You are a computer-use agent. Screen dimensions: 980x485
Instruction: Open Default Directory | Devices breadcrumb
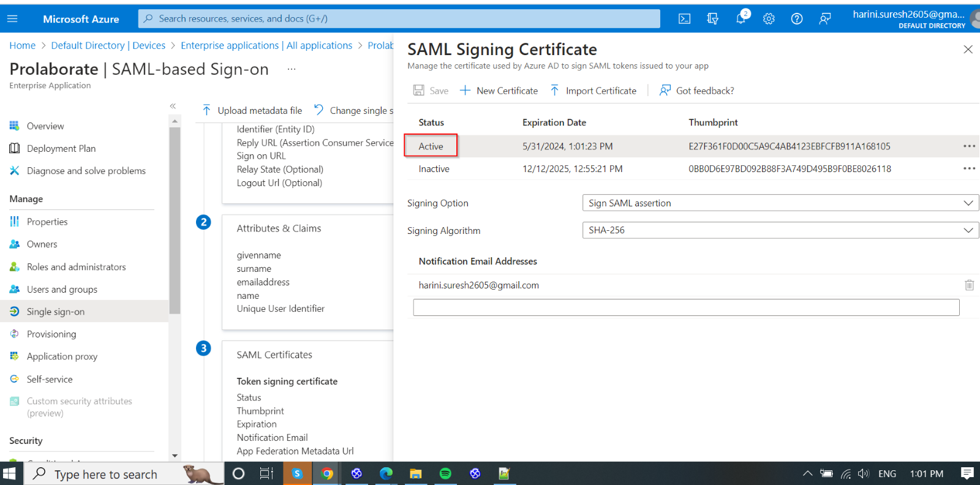coord(108,45)
